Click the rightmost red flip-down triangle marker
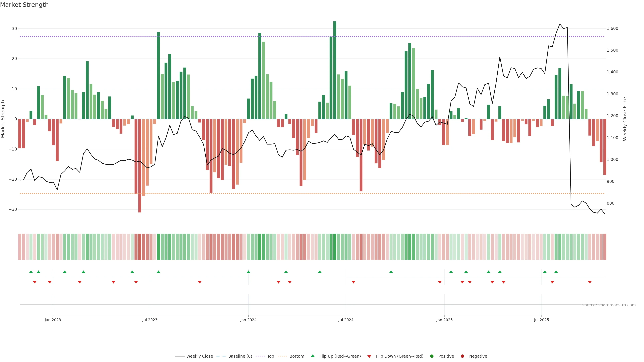Image resolution: width=644 pixels, height=362 pixels. tap(590, 282)
